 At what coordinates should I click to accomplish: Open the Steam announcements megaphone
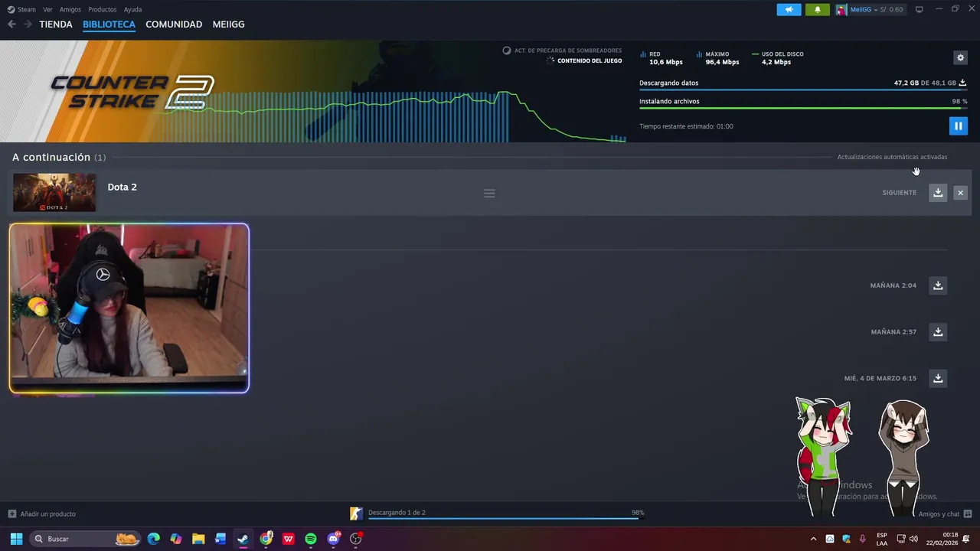[789, 9]
